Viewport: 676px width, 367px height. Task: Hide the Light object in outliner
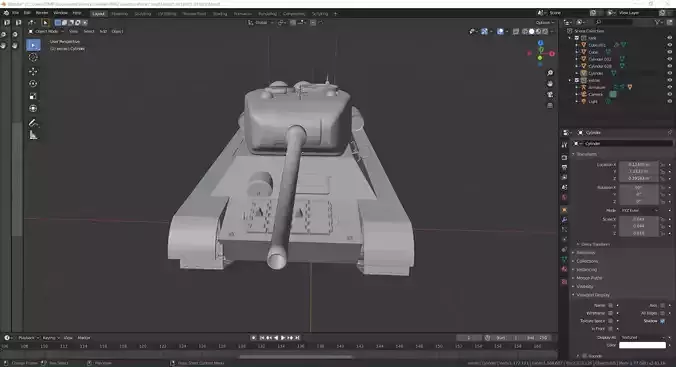pyautogui.click(x=670, y=101)
